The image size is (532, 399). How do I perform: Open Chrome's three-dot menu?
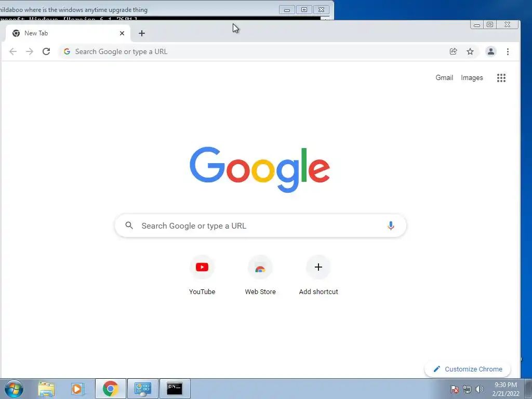point(508,51)
